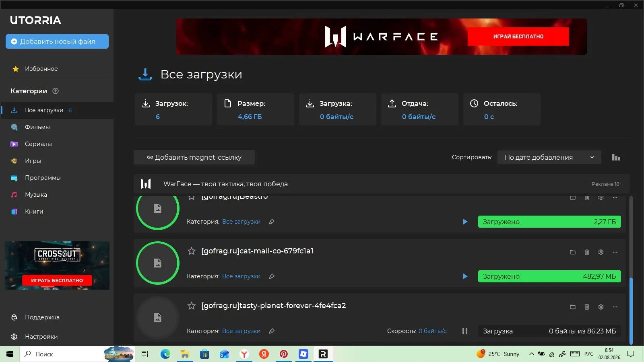Screen dimensions: 644x362
Task: Favorite the cat-mail-co-679fc1a1 torrent with its star
Action: click(x=192, y=251)
